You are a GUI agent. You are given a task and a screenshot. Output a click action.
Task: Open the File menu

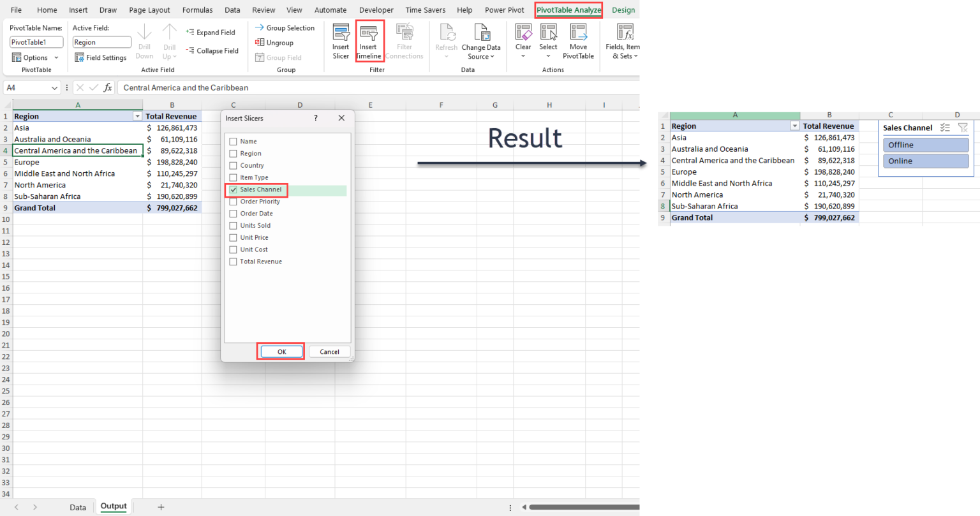coord(16,10)
